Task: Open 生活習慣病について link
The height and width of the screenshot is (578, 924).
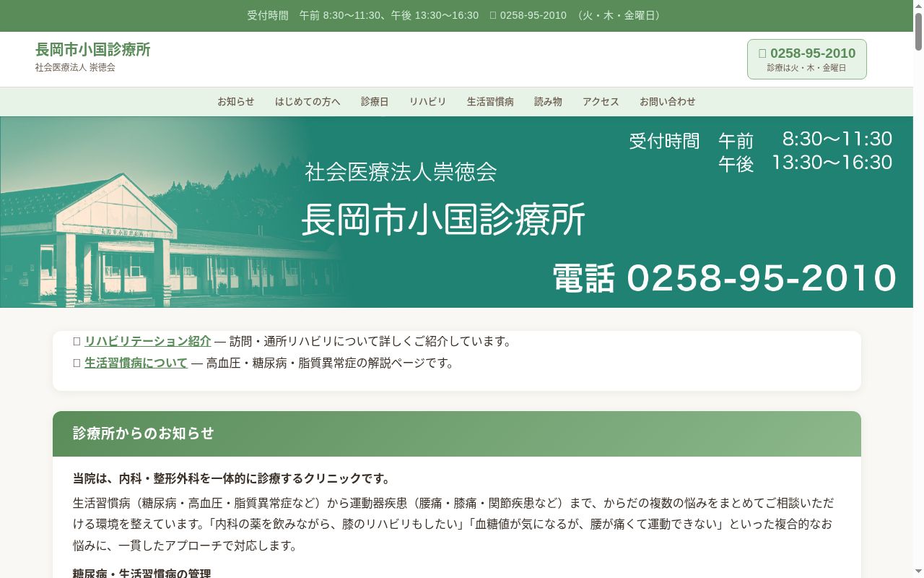Action: click(x=136, y=363)
